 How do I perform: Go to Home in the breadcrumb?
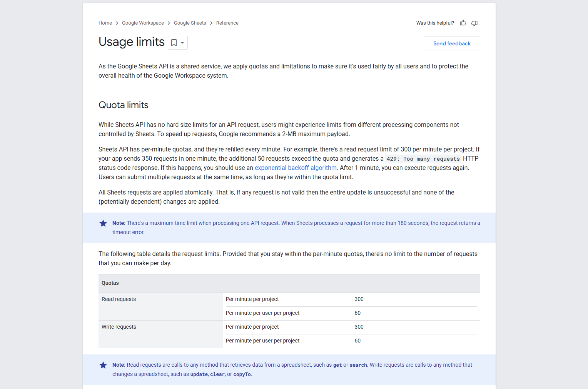pos(105,23)
